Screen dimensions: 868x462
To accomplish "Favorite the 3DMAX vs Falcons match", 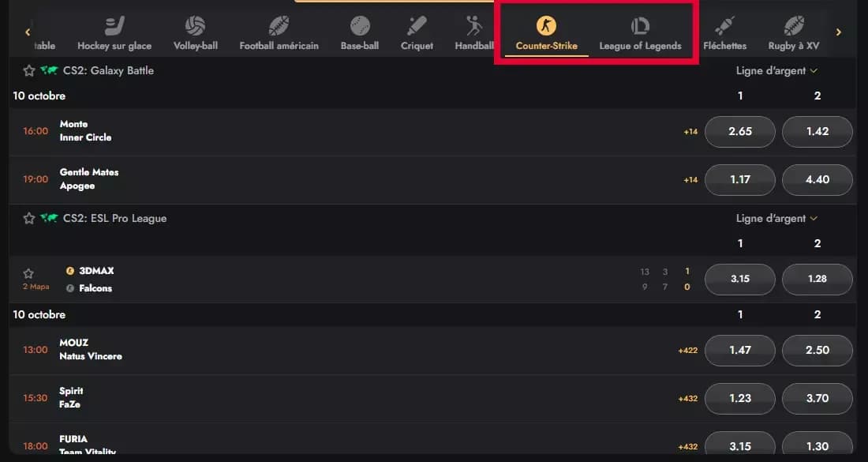I will tap(29, 273).
